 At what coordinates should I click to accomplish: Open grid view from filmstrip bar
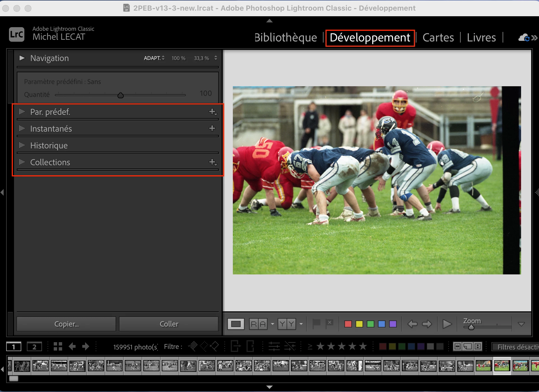tap(58, 347)
